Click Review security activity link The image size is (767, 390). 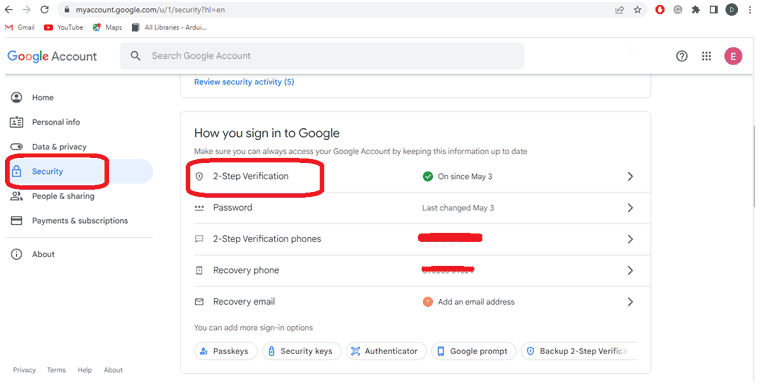244,82
